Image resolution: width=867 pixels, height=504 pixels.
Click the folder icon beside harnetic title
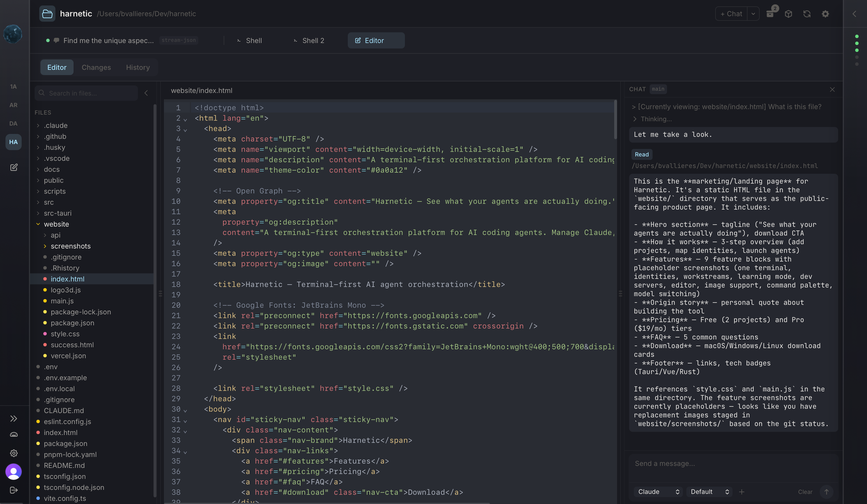click(47, 13)
